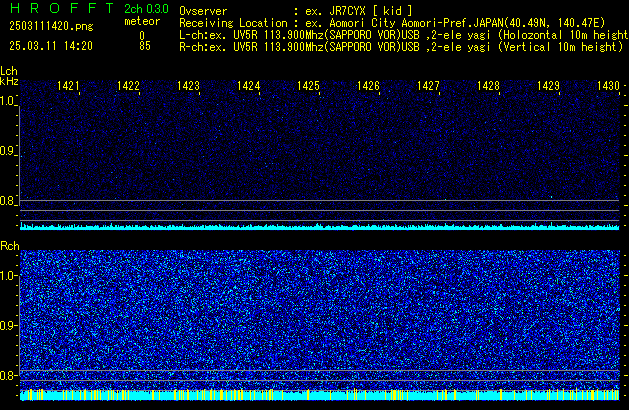Screen dimensions: 629x410
Task: Click the 1.0 label on the Rch axis
Action: pyautogui.click(x=8, y=276)
